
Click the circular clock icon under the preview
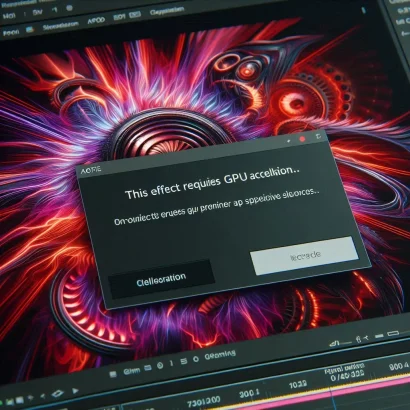160,365
